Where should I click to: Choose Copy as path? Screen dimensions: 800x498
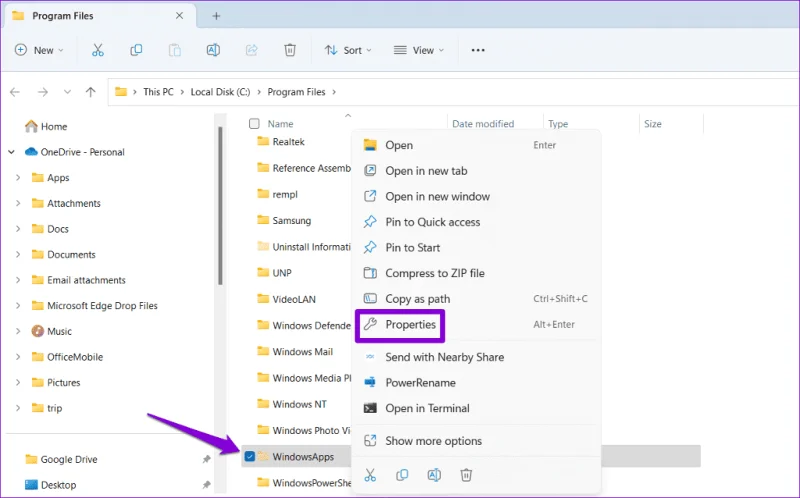coord(476,298)
